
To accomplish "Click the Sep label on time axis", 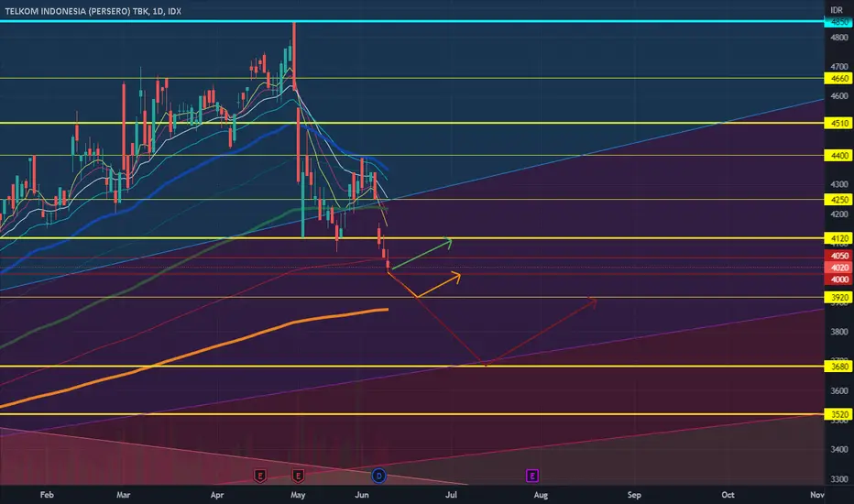I will [x=634, y=495].
